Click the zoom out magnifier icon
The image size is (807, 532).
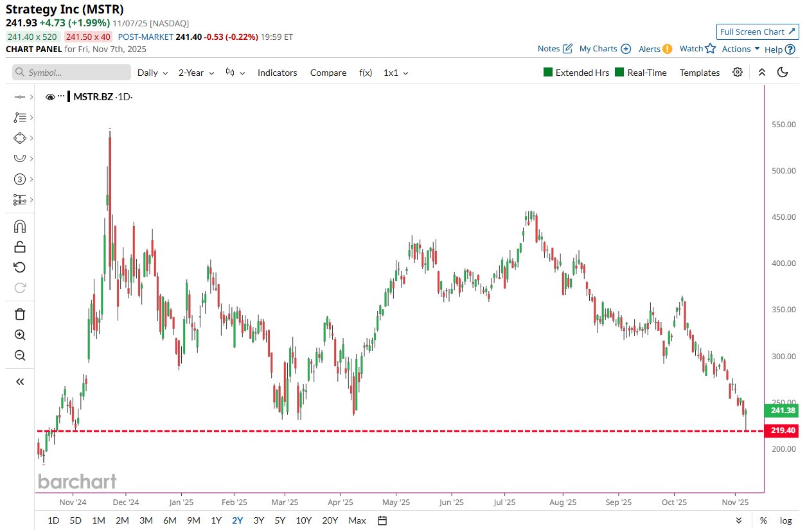(19, 355)
